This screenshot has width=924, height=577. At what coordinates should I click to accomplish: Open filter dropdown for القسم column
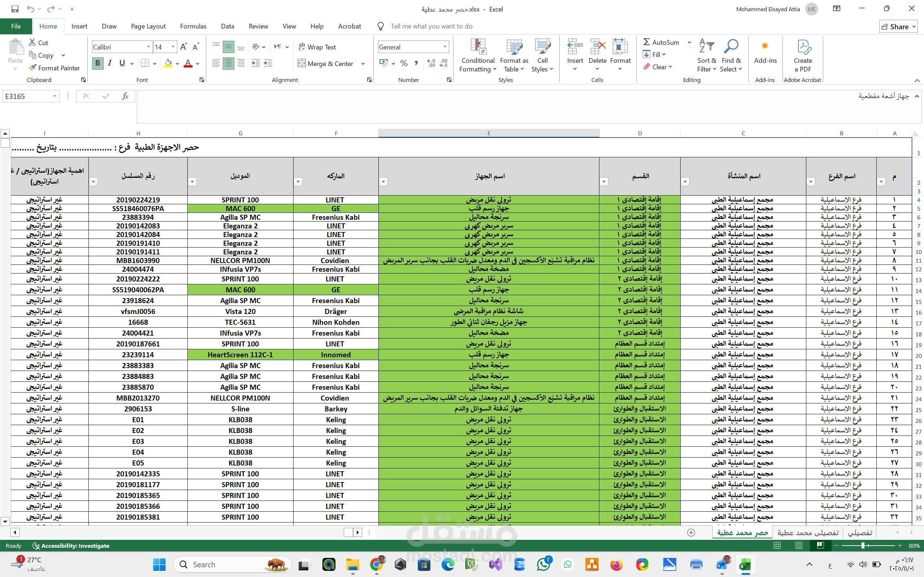coord(604,182)
